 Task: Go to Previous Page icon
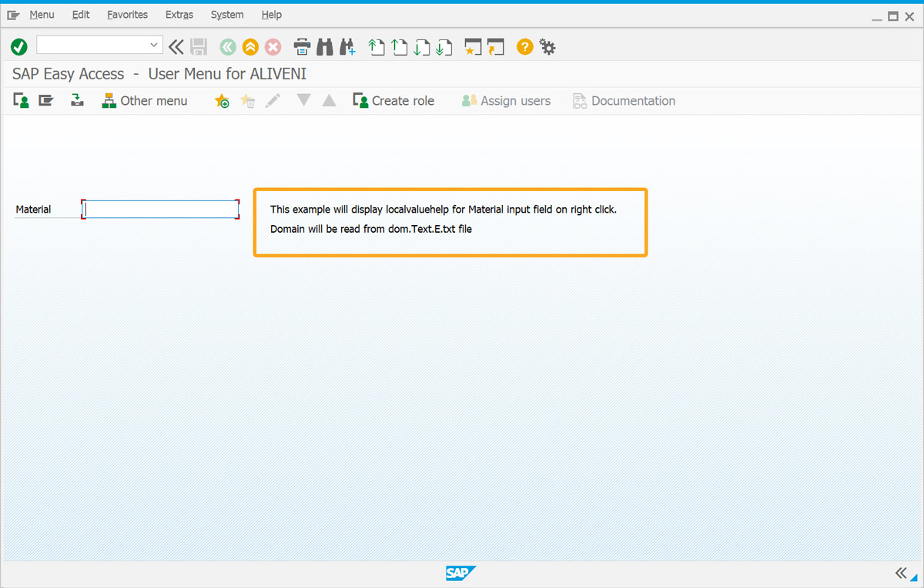[x=399, y=47]
